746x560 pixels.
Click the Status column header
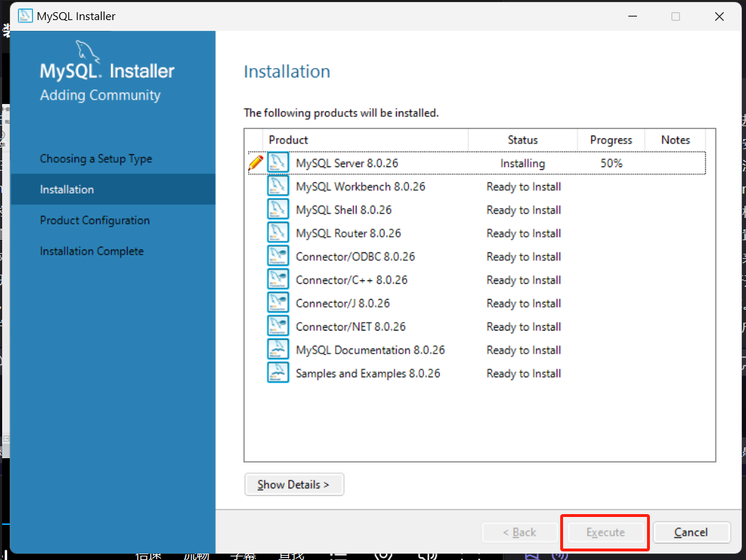click(x=523, y=140)
